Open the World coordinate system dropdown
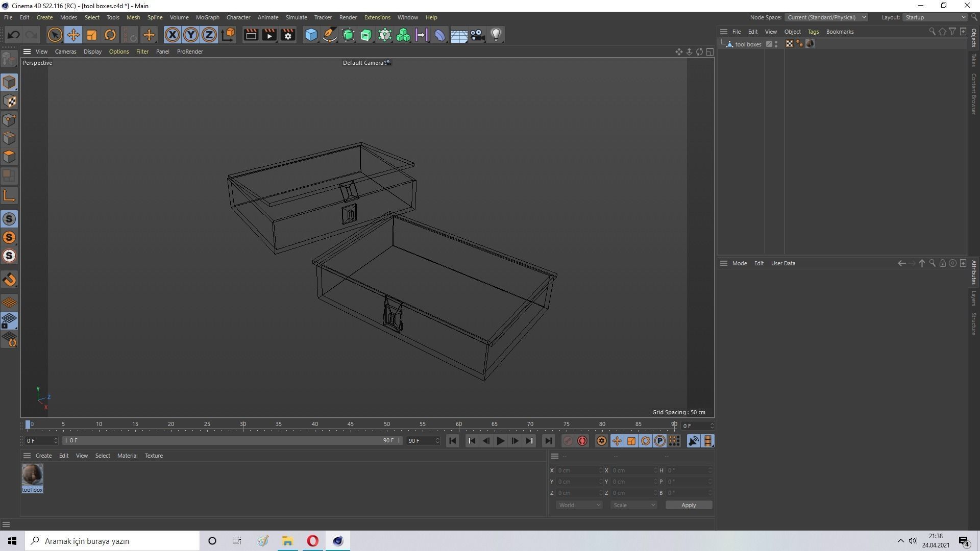 (579, 505)
